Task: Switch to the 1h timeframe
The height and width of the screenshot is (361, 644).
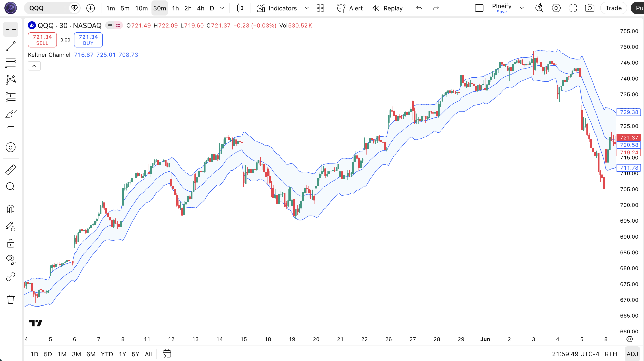Action: point(175,8)
